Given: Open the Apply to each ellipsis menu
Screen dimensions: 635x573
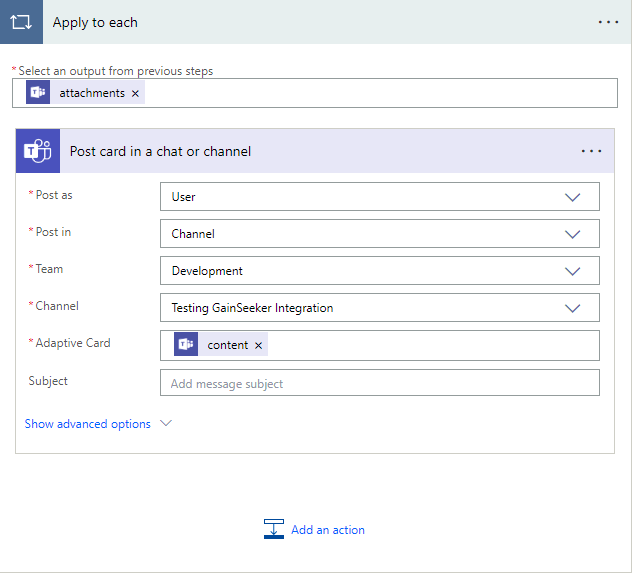Looking at the screenshot, I should coord(608,22).
